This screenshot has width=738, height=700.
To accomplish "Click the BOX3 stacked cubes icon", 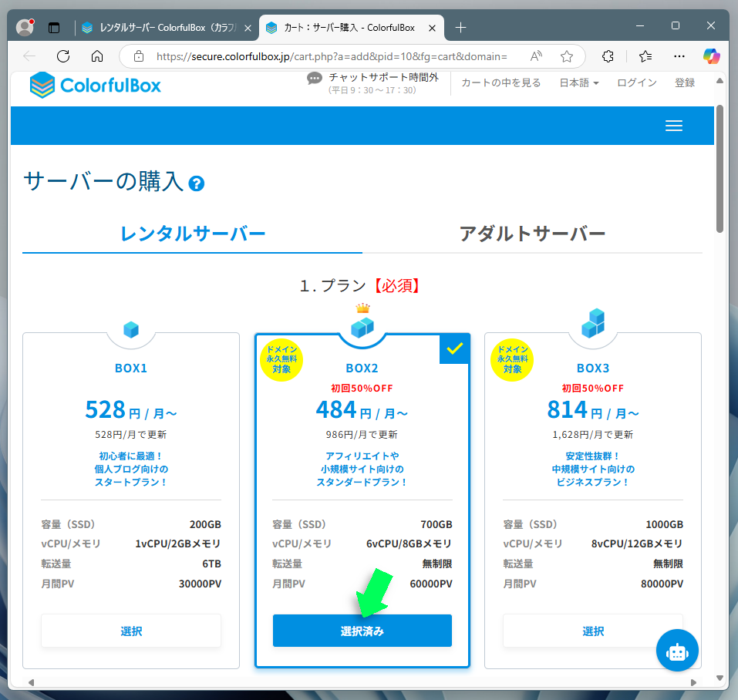I will [593, 323].
